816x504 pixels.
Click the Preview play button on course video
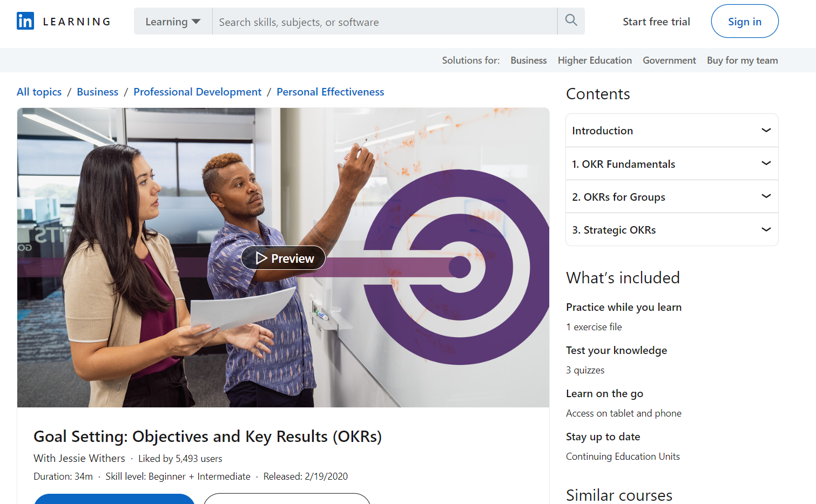coord(283,258)
